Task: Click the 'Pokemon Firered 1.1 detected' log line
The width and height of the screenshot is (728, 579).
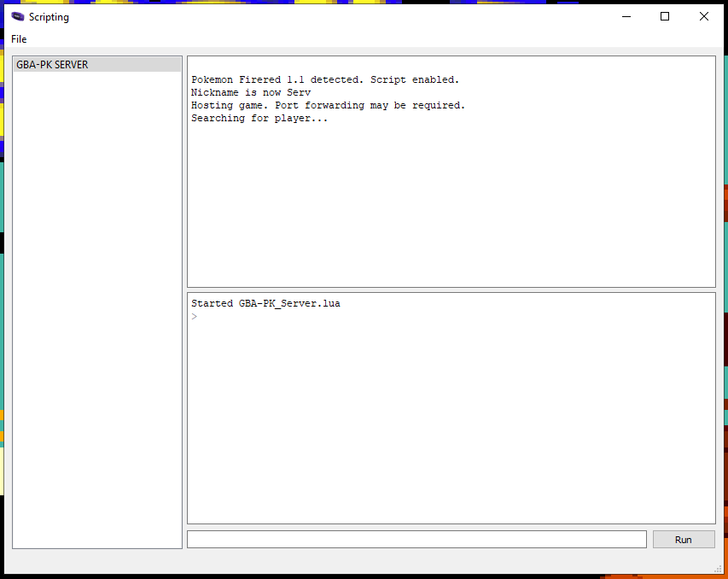Action: [x=324, y=79]
